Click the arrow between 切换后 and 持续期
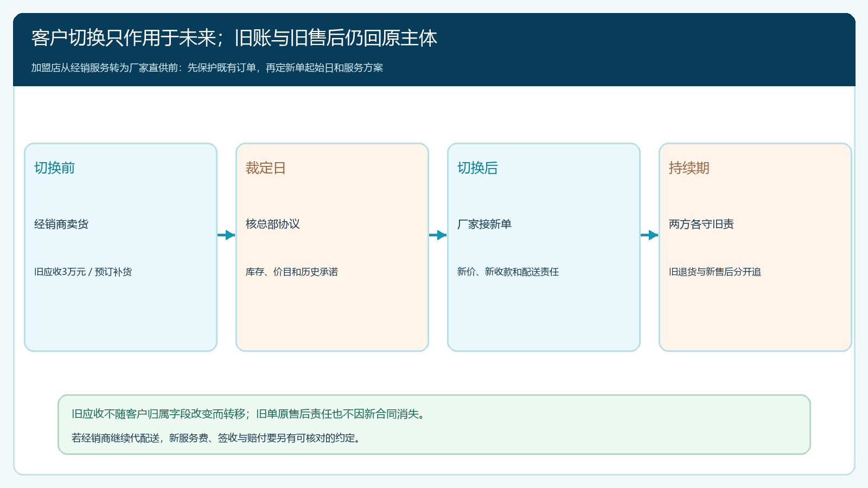This screenshot has height=488, width=868. pos(649,235)
